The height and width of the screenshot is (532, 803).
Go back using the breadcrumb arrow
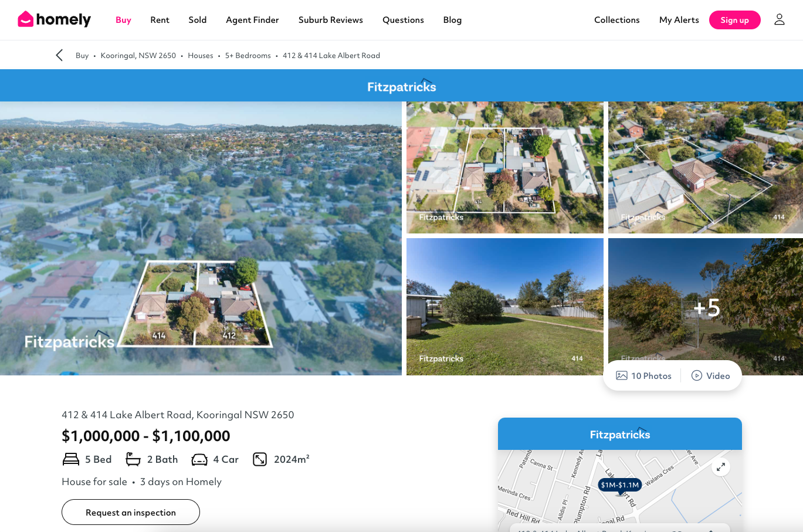59,55
